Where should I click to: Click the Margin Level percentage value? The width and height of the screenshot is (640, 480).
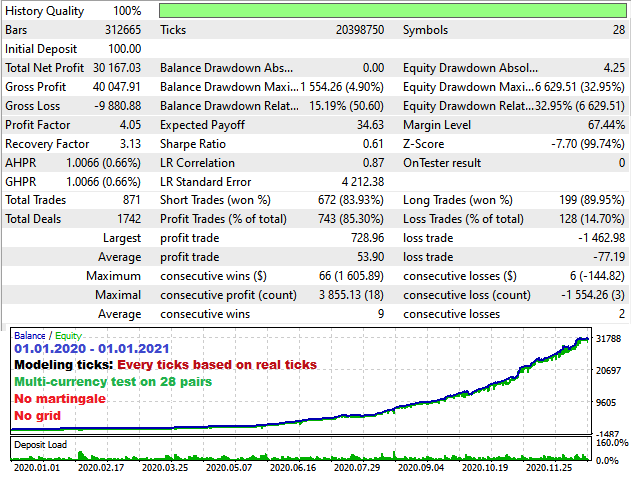pos(606,125)
